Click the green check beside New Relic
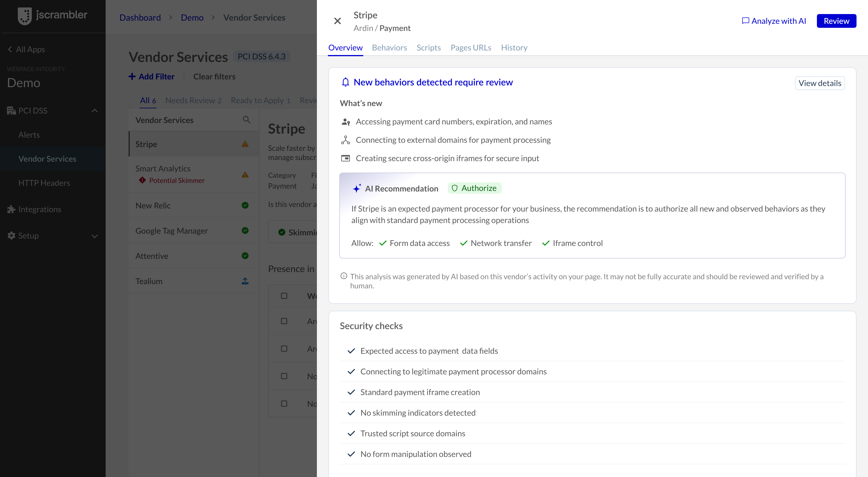This screenshot has height=477, width=868. coord(245,205)
